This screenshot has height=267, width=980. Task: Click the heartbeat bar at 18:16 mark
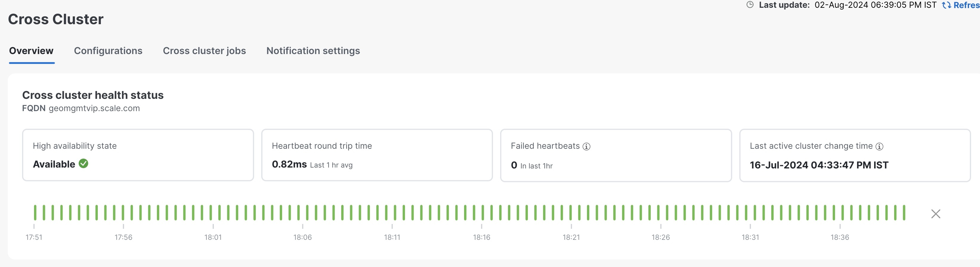pos(483,213)
